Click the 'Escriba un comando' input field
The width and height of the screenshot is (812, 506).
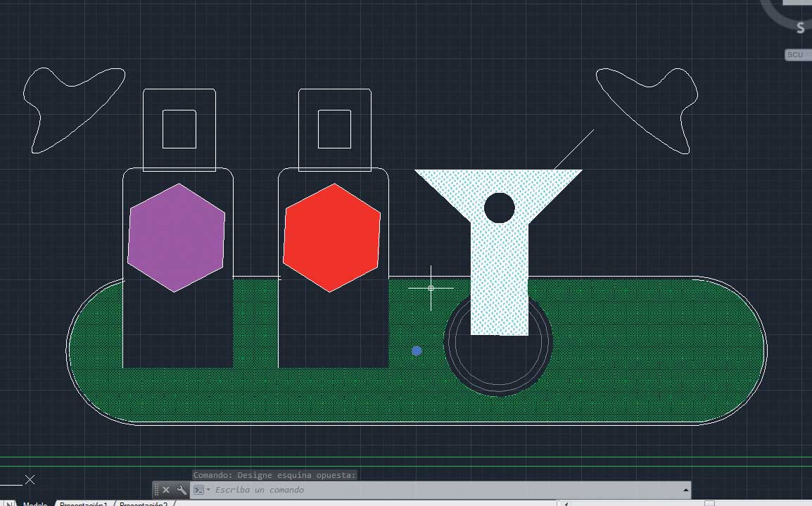pos(422,490)
